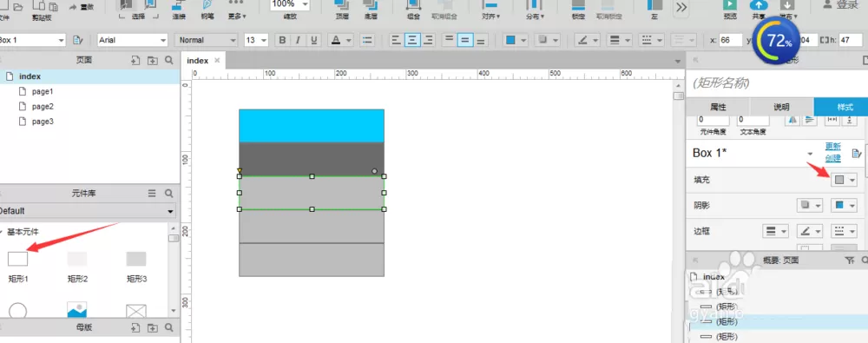
Task: Click the height h input field
Action: pyautogui.click(x=851, y=40)
